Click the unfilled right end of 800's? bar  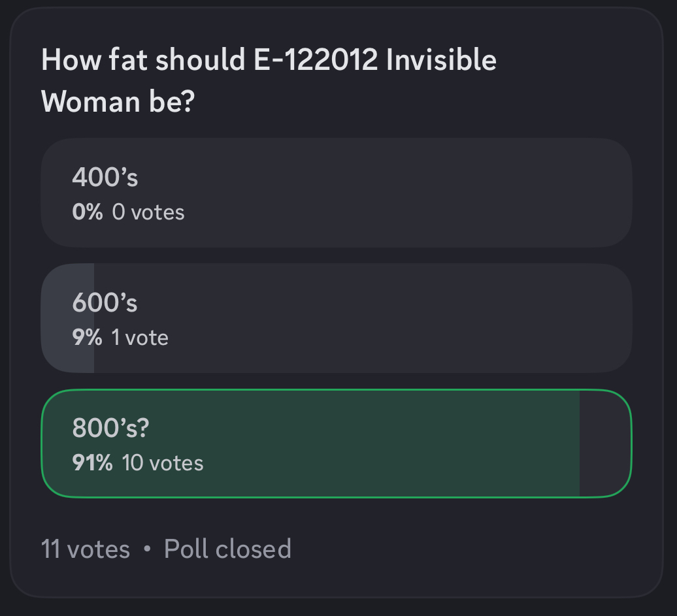pos(604,444)
